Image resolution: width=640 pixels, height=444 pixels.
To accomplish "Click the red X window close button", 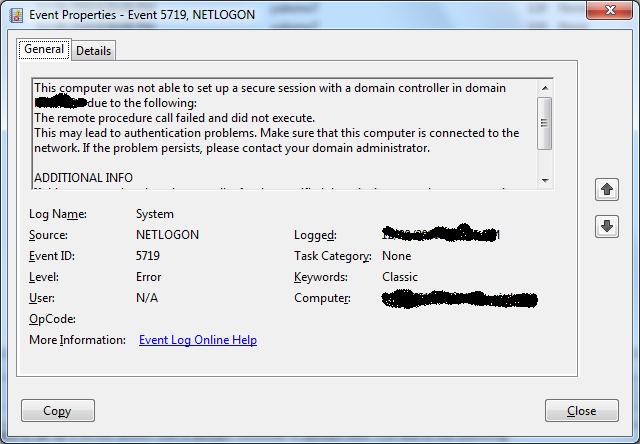I will pyautogui.click(x=610, y=10).
